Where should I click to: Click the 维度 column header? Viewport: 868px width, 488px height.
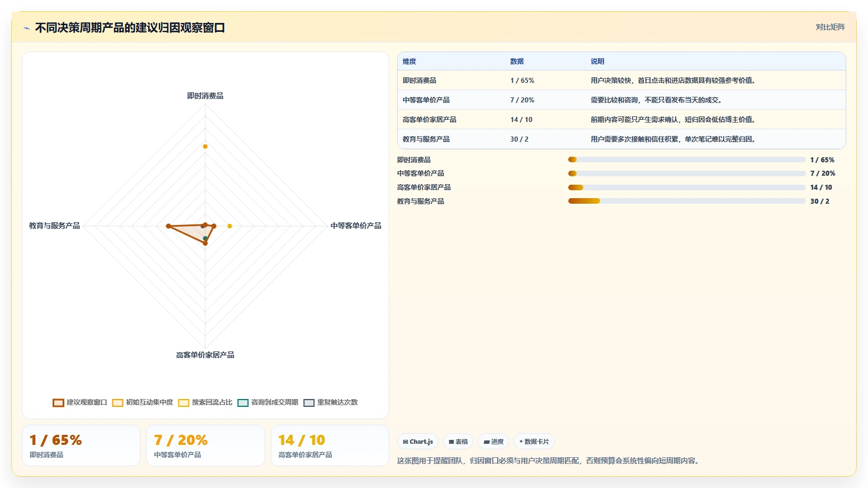click(x=409, y=62)
